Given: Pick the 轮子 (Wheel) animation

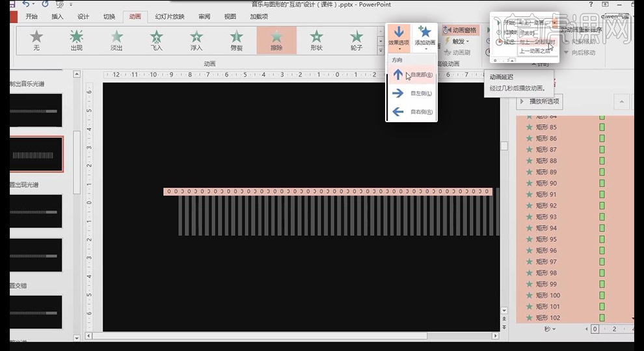Looking at the screenshot, I should [x=356, y=40].
